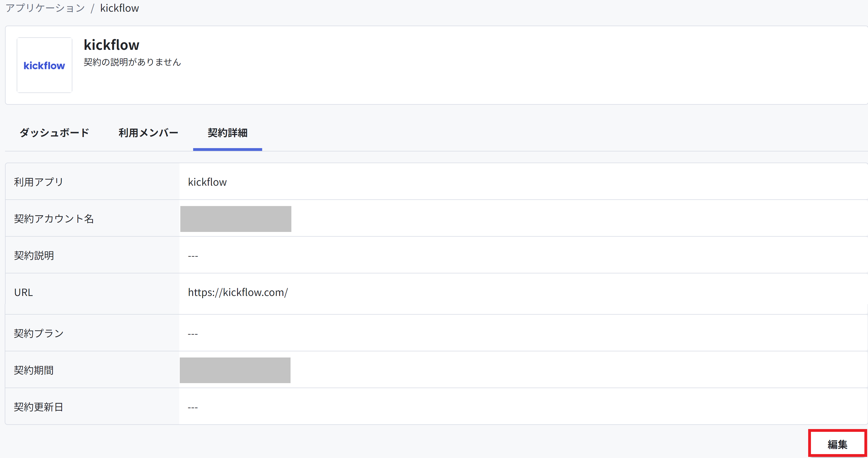Click the kickflow heading title
Screen dimensions: 868x458
pos(112,45)
